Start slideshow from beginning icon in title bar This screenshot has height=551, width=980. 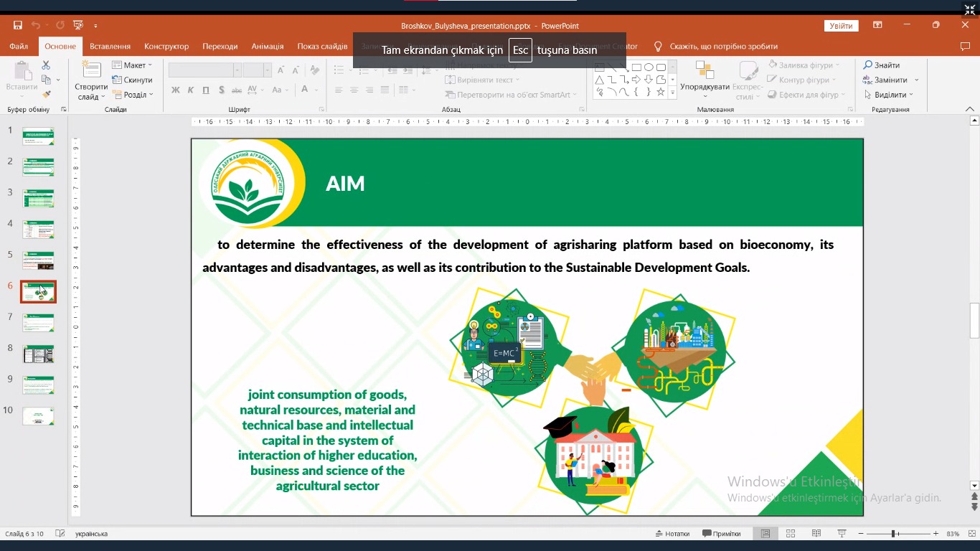pos(78,25)
